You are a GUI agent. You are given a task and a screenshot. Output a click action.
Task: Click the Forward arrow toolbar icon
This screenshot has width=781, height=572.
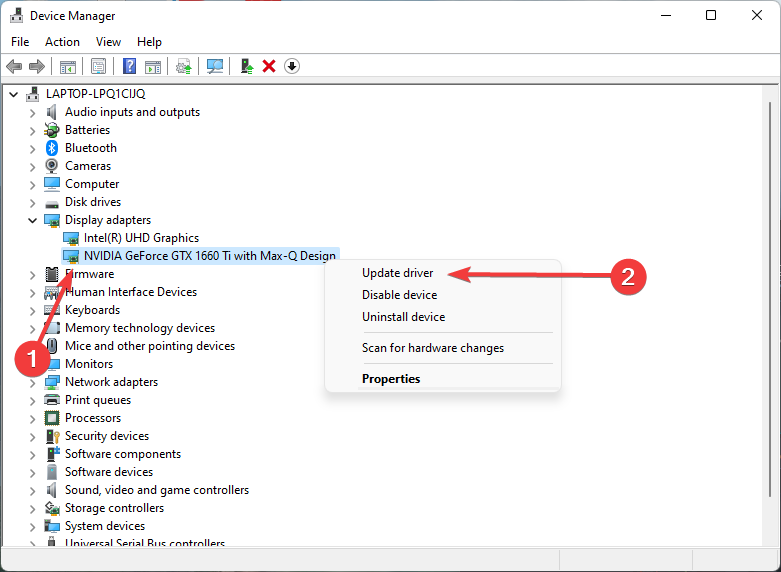(37, 66)
